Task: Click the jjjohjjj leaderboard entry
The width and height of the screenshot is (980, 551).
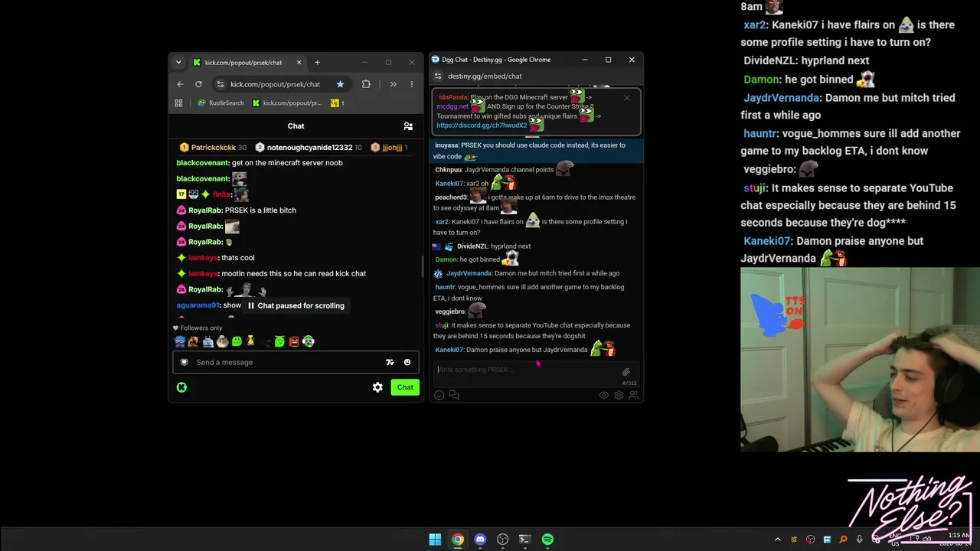Action: [389, 147]
